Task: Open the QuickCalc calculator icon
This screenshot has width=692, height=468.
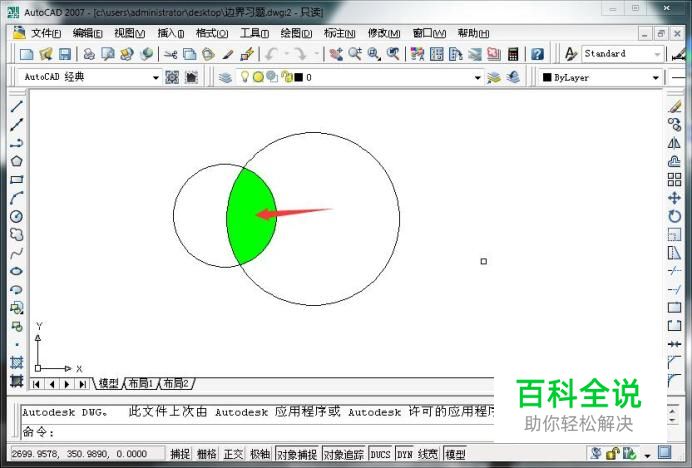Action: [x=513, y=54]
